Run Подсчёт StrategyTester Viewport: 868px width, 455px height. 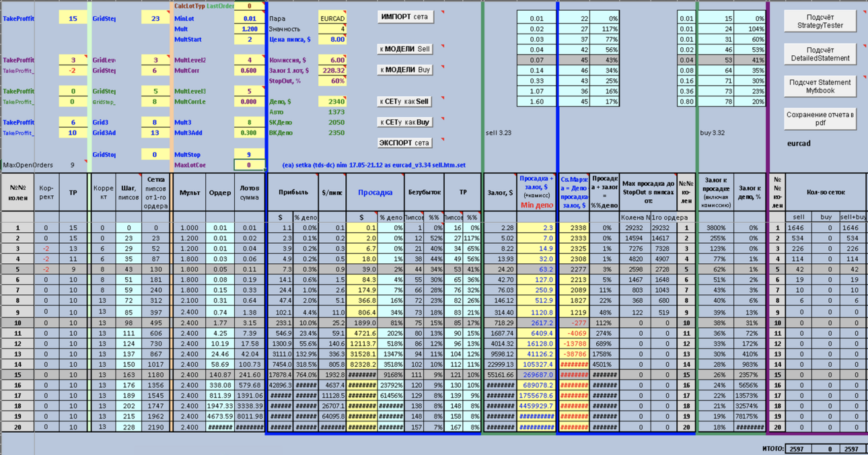pos(820,21)
